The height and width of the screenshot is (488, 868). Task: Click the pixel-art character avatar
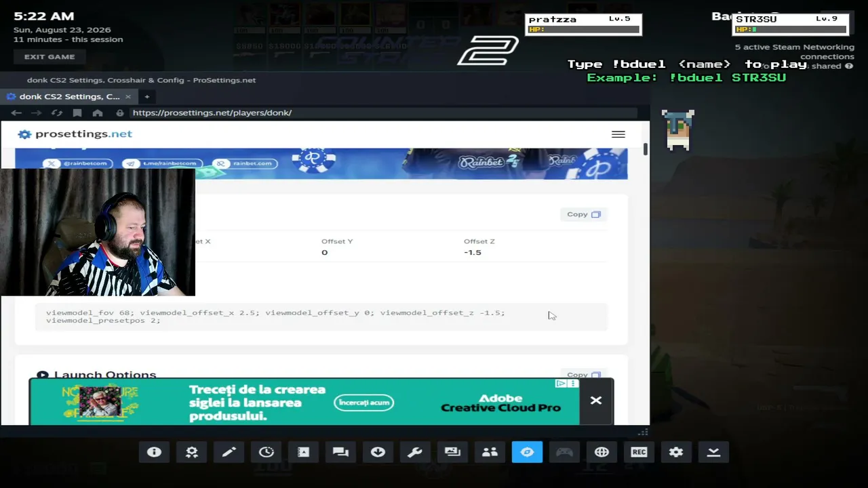point(677,130)
